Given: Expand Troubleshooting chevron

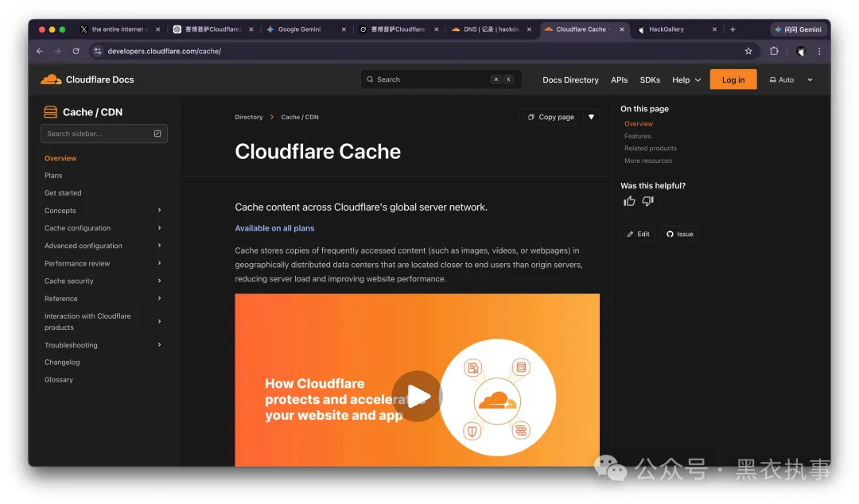Looking at the screenshot, I should coord(159,344).
